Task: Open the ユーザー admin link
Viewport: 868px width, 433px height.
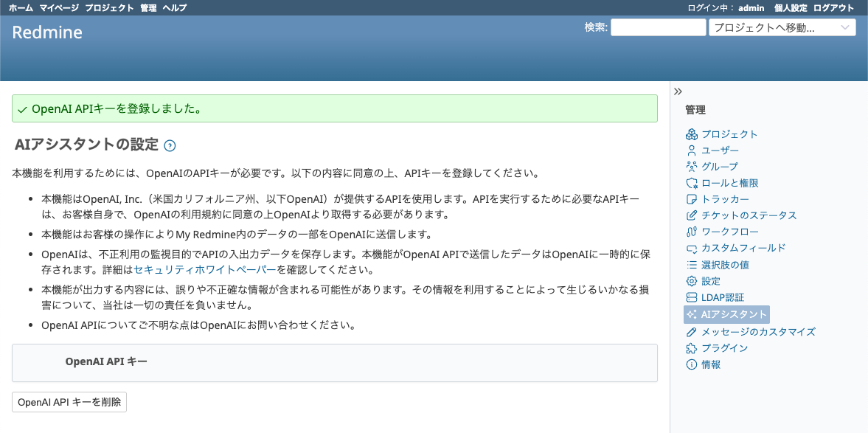Action: (x=721, y=150)
